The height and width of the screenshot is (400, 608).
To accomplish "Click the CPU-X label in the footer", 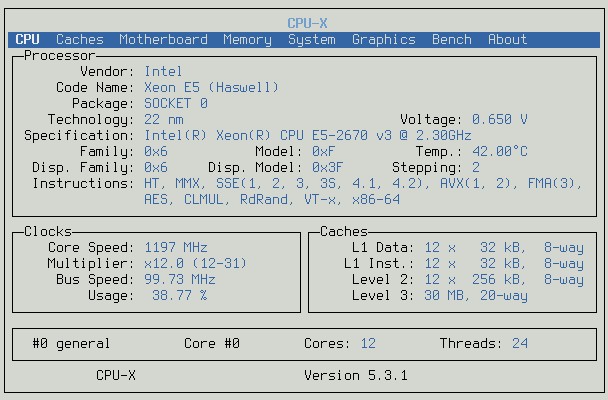I will 116,375.
